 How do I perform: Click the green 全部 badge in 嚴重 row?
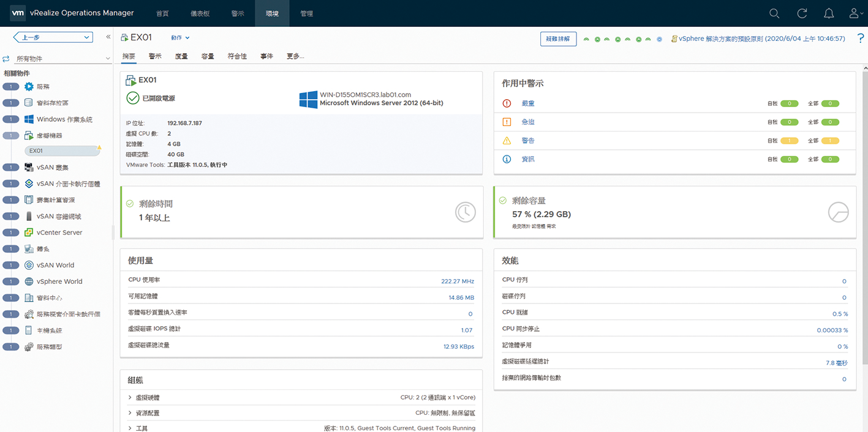830,103
